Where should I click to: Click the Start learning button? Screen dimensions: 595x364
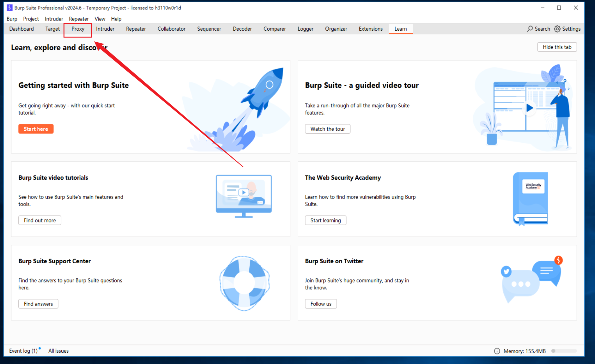325,220
